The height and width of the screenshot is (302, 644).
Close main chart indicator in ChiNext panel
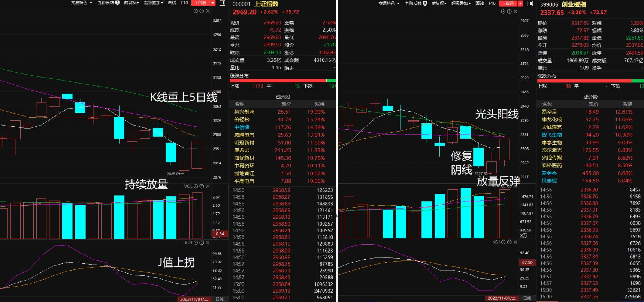515,12
